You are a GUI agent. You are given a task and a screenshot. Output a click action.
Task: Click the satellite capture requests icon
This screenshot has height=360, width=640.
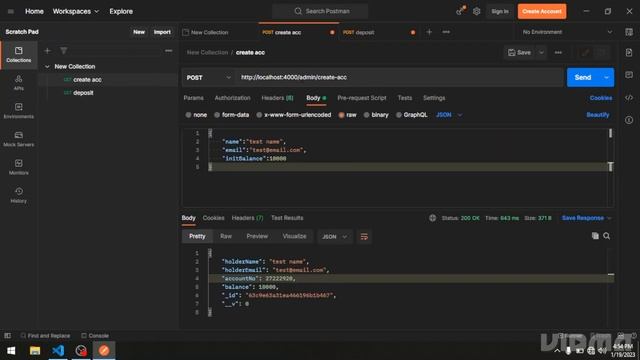point(461,11)
